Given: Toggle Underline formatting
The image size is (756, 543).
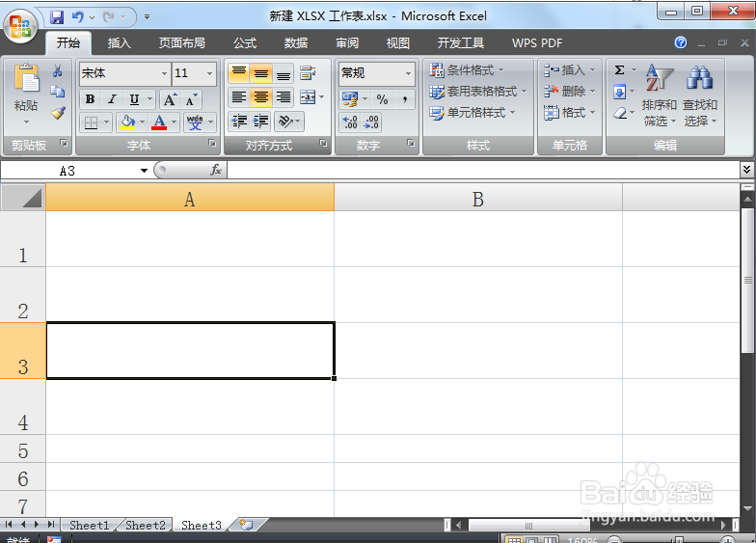Looking at the screenshot, I should [x=135, y=100].
